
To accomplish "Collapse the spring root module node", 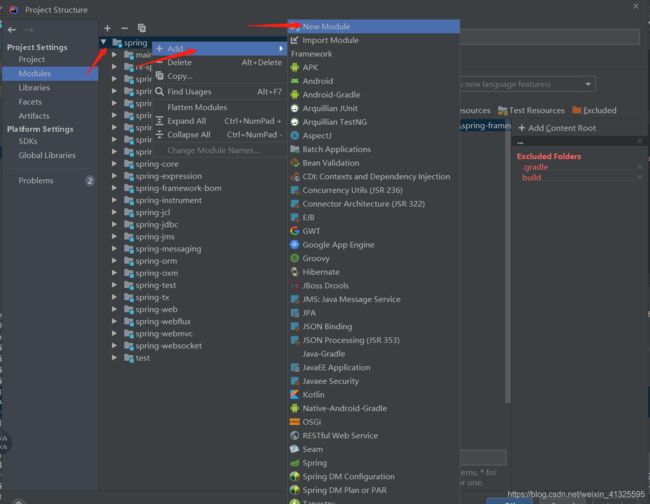I will pos(103,42).
